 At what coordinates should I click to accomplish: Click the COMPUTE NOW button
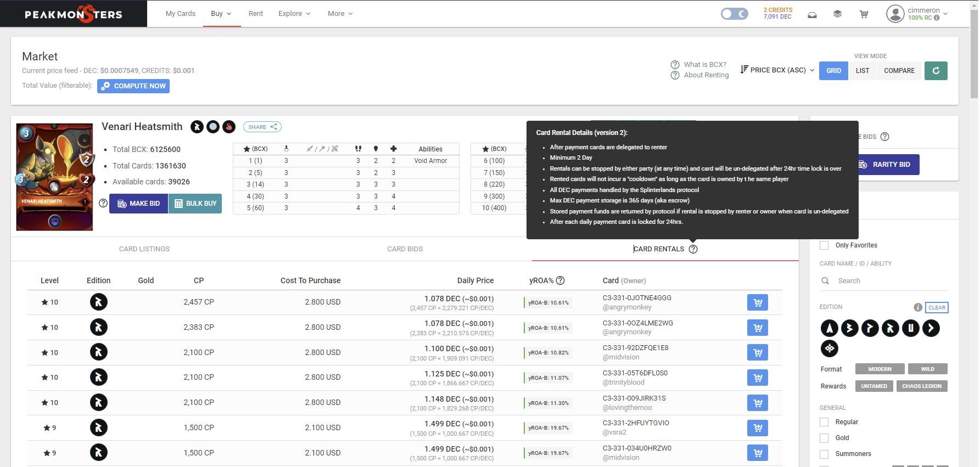point(133,86)
